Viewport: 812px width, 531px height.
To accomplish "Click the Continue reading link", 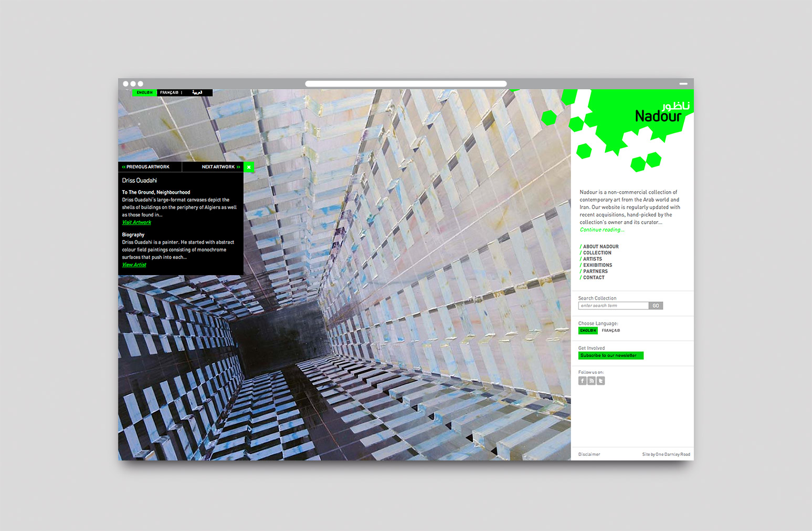I will (602, 230).
